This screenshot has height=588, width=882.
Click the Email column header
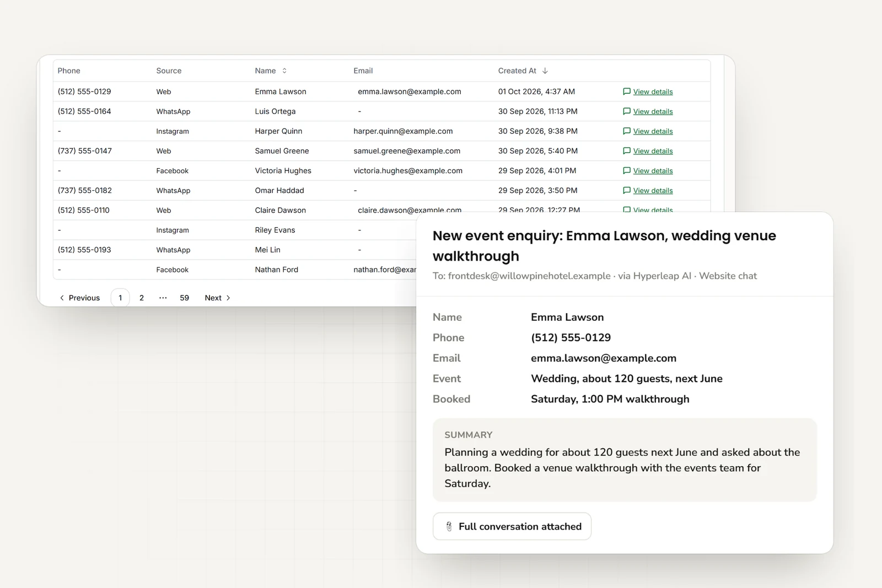(x=363, y=71)
